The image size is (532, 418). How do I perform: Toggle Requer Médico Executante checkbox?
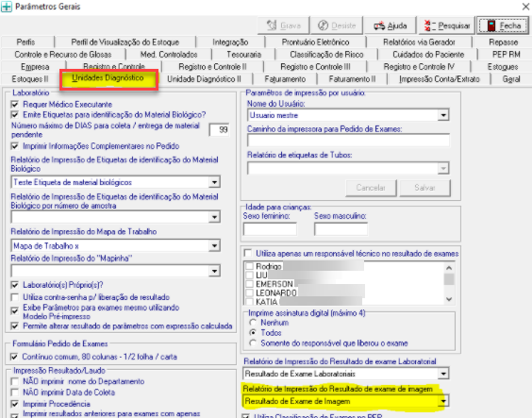coord(15,105)
